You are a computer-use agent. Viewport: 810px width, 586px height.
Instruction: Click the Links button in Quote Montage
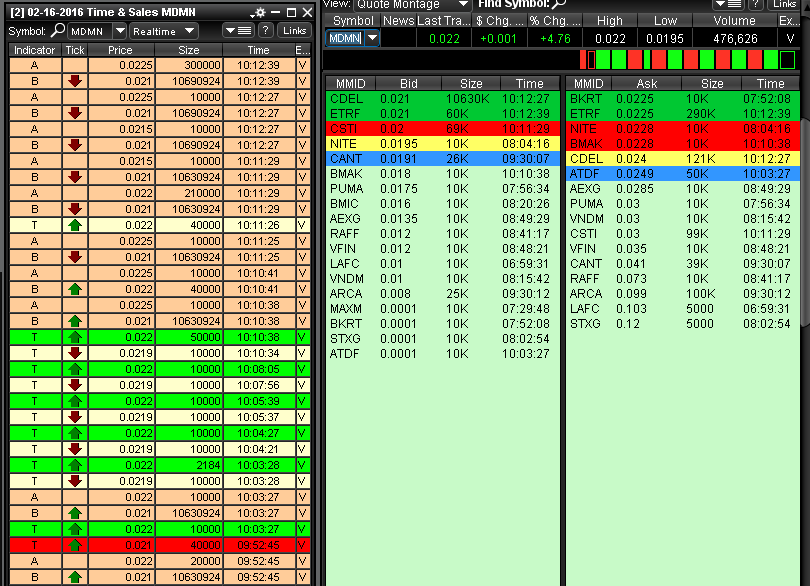[786, 4]
